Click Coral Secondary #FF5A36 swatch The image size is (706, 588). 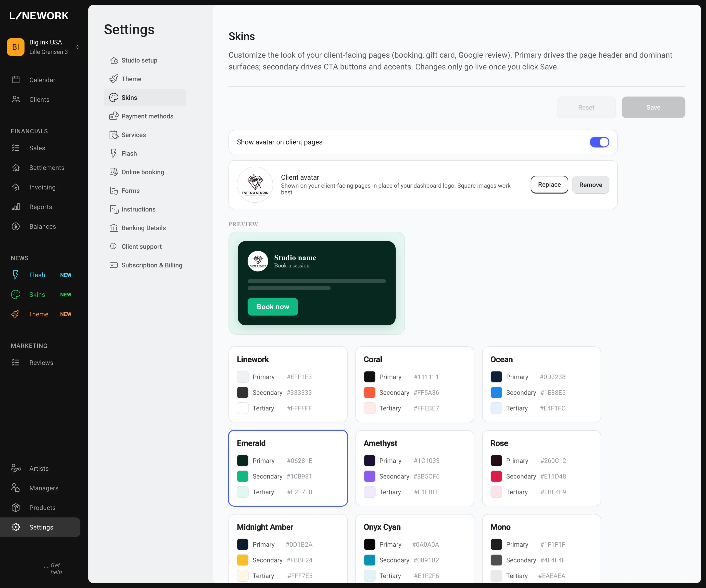tap(369, 392)
